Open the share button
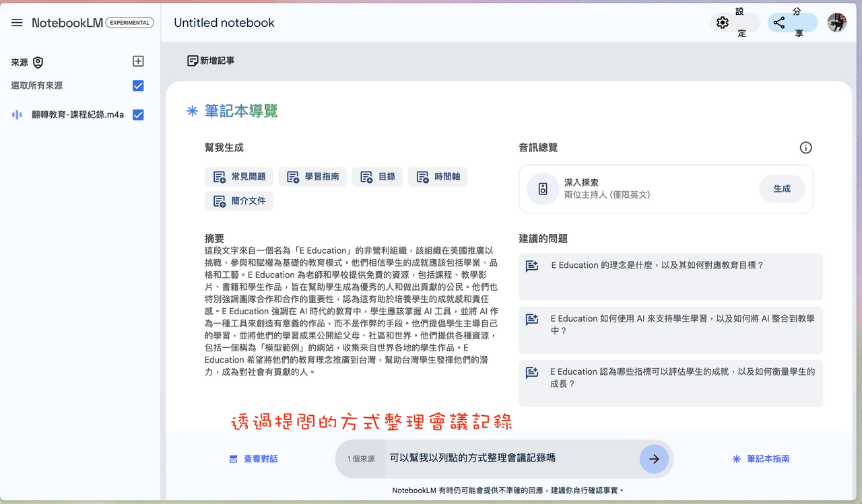862x504 pixels. click(x=792, y=23)
